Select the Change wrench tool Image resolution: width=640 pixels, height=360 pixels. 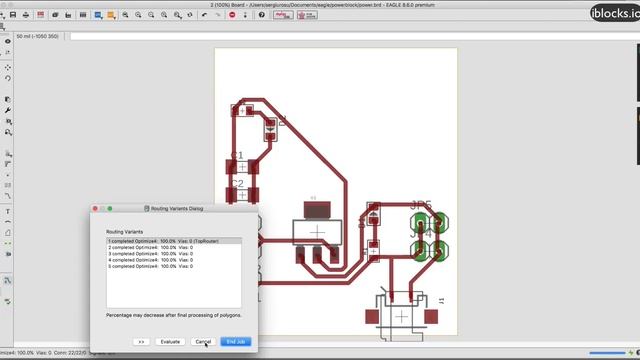[8, 111]
